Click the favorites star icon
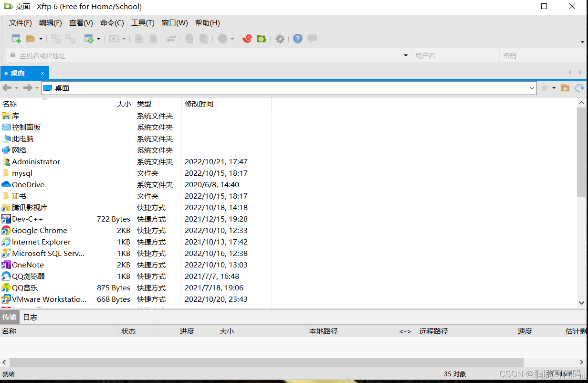This screenshot has height=383, width=588. [544, 88]
